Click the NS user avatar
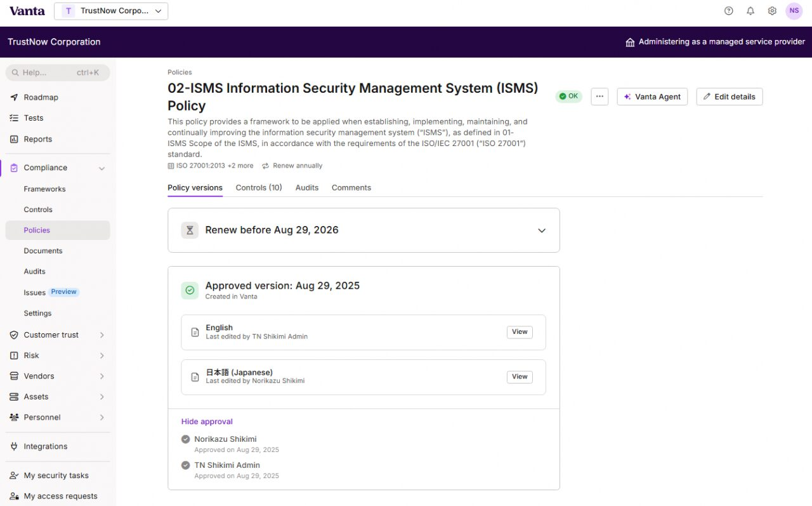 pyautogui.click(x=794, y=11)
